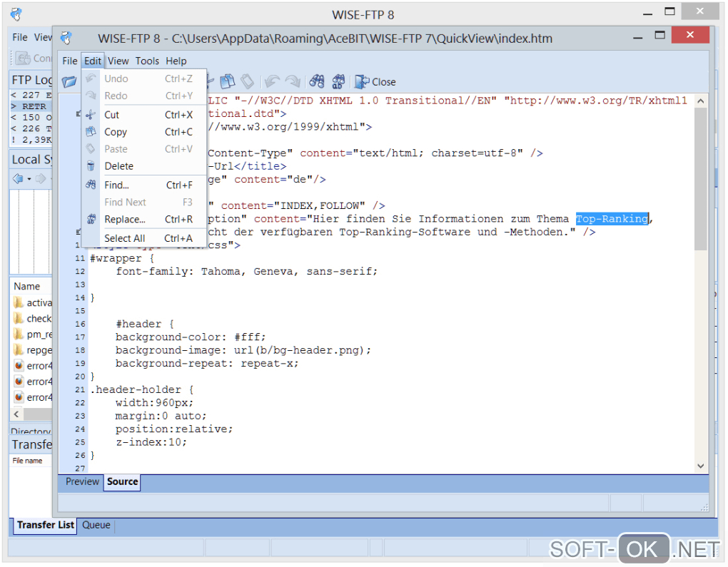Select the 'repge' folder in local file list
This screenshot has width=728, height=567.
click(x=34, y=350)
